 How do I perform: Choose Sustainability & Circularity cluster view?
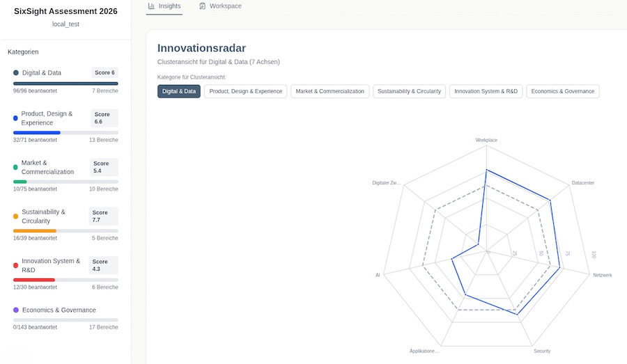[409, 91]
